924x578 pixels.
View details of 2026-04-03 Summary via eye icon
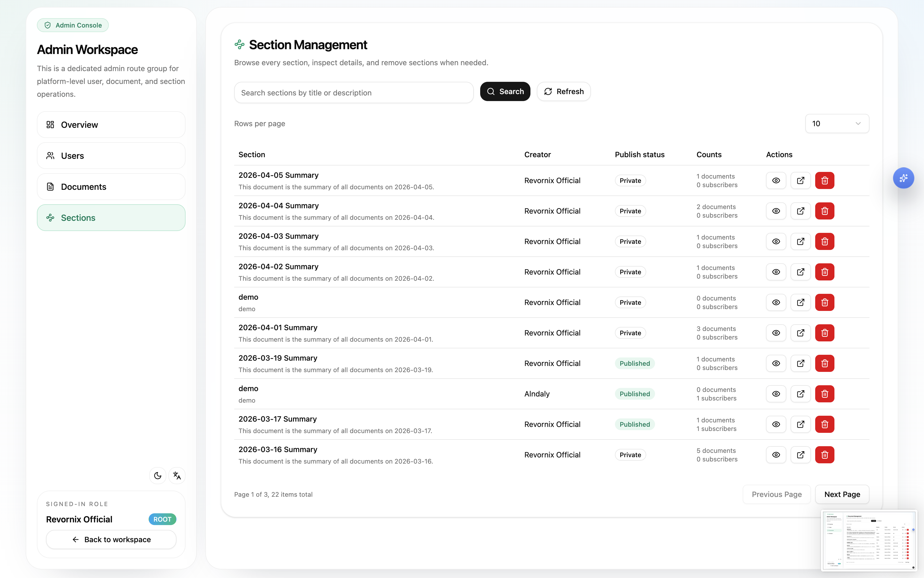click(x=776, y=242)
